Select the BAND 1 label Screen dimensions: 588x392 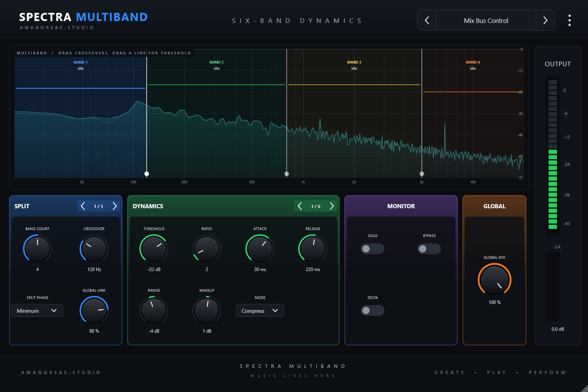(80, 62)
